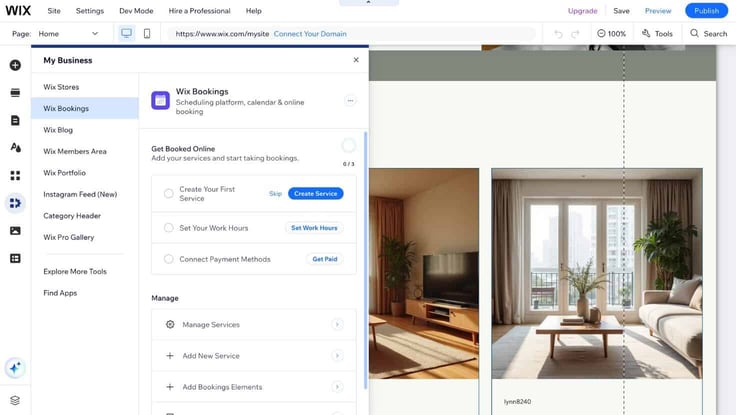Open the Help menu
The image size is (736, 415).
click(253, 10)
